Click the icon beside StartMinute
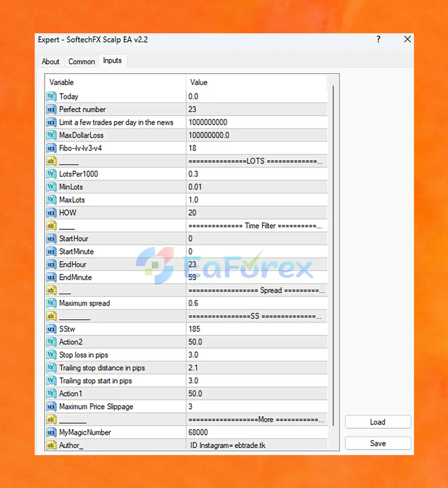Image resolution: width=448 pixels, height=488 pixels. pyautogui.click(x=51, y=251)
